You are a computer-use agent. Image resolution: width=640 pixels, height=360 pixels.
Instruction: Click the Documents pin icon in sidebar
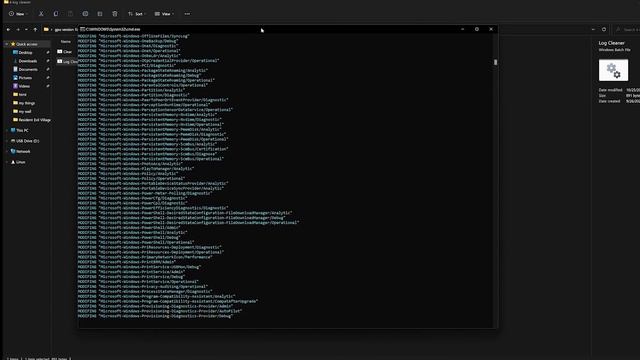(48, 69)
